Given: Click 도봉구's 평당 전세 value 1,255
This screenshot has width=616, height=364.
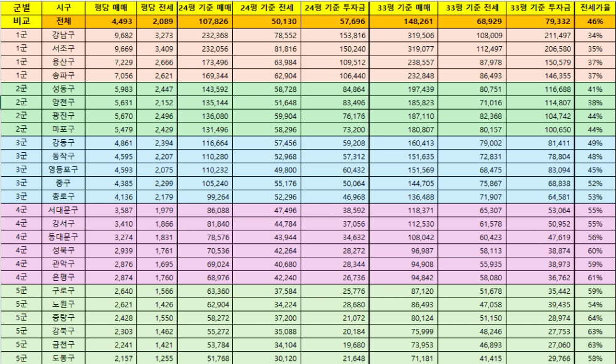Looking at the screenshot, I should tap(156, 358).
